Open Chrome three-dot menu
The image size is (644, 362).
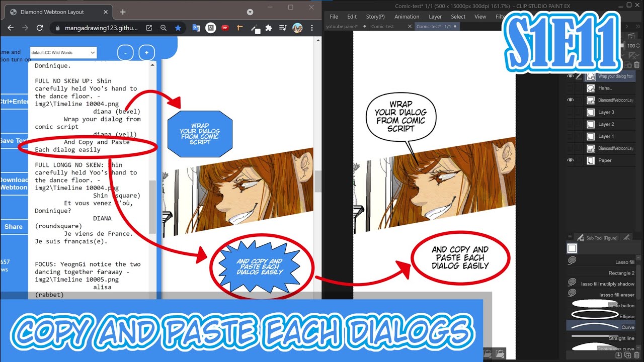(x=311, y=28)
